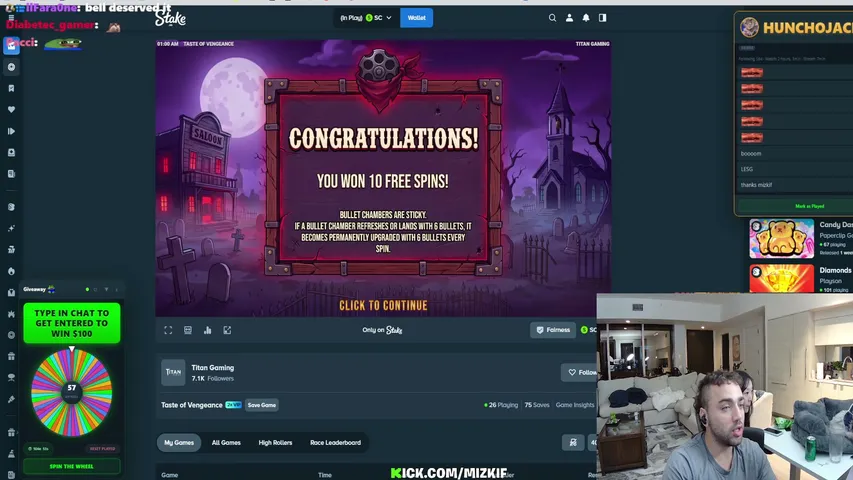Save the Taste of Vengeance game

tap(262, 405)
